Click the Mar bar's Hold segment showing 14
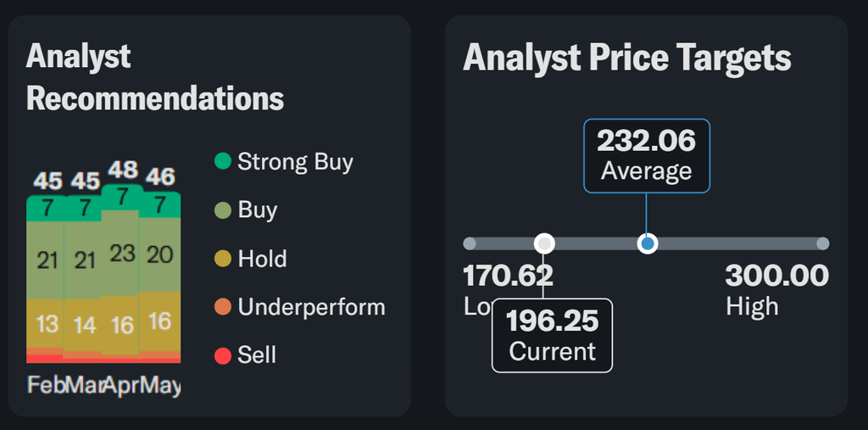The height and width of the screenshot is (430, 868). 84,324
